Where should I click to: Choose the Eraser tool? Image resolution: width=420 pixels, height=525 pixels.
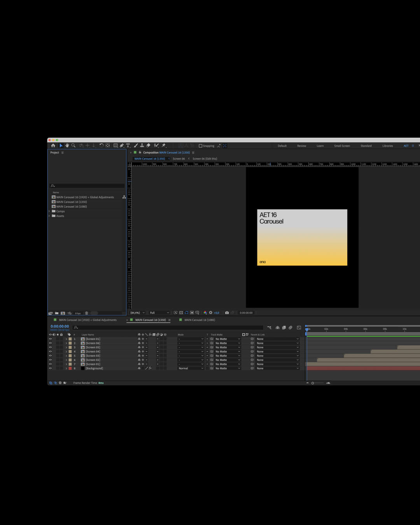(x=148, y=145)
